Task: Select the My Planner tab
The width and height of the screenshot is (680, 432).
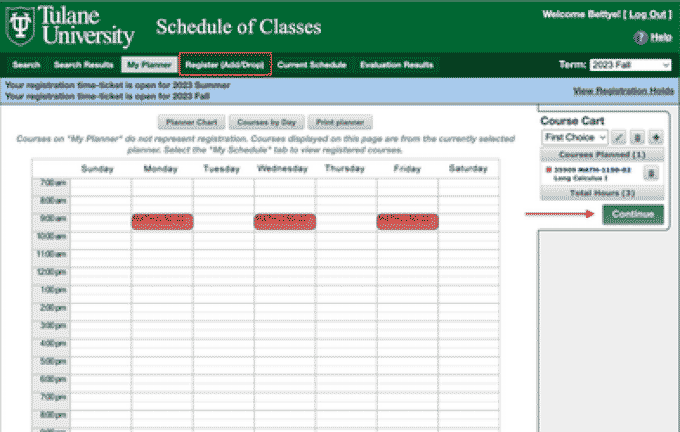Action: [149, 65]
